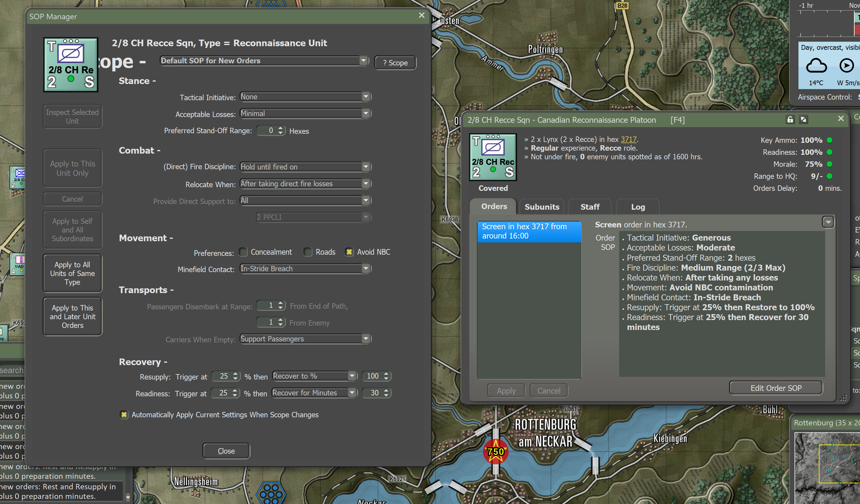Open the Minefield Contact dropdown
The height and width of the screenshot is (504, 860).
pos(306,269)
